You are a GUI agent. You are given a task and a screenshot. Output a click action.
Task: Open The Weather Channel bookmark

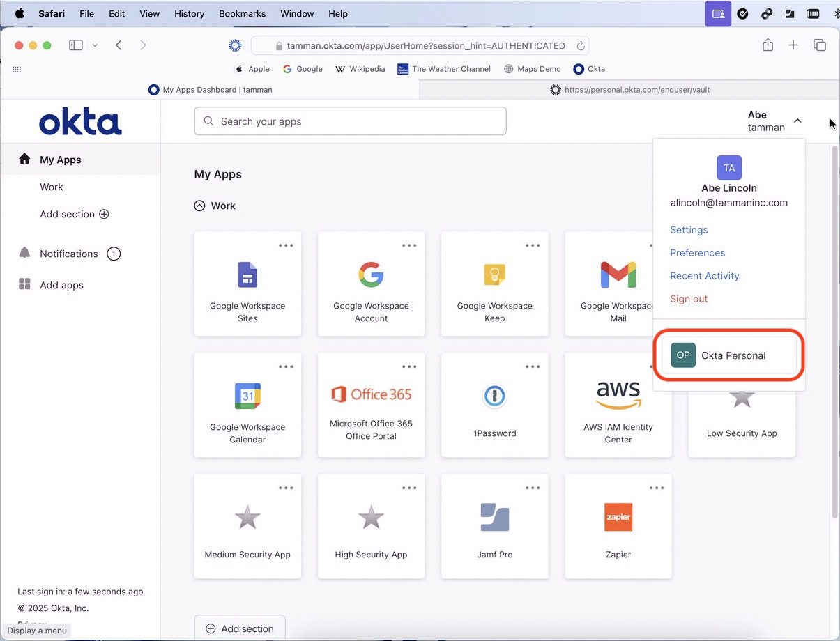pyautogui.click(x=443, y=69)
